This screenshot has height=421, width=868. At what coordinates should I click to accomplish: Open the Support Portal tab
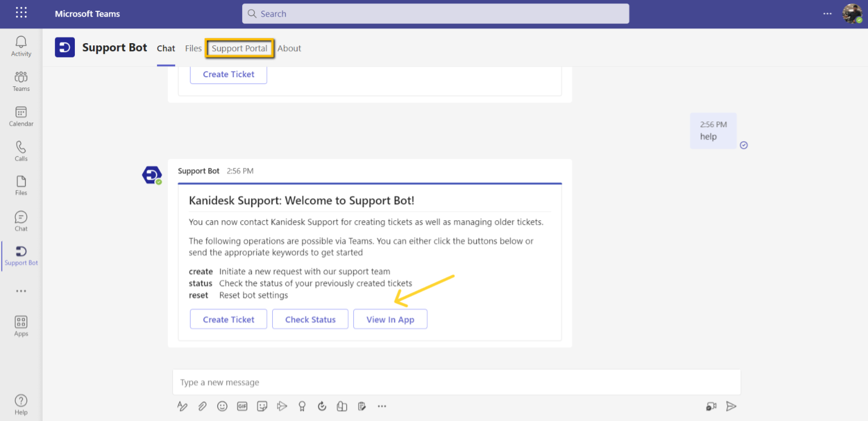click(239, 48)
